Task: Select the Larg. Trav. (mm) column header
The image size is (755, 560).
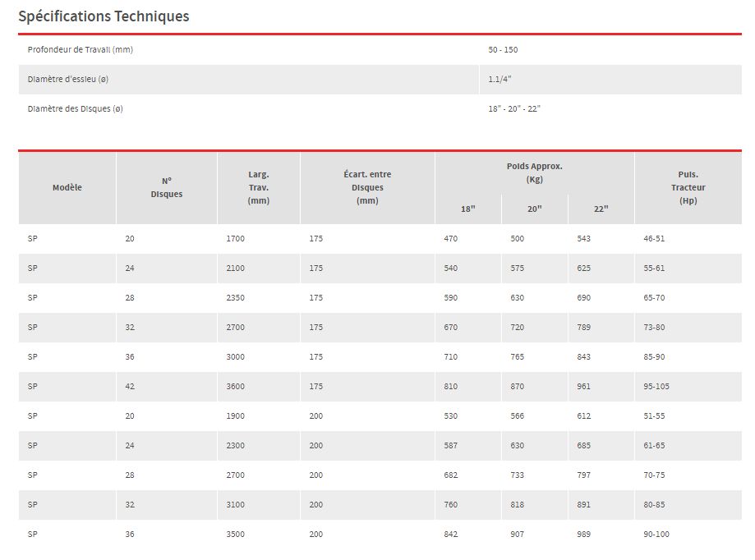Action: tap(259, 188)
